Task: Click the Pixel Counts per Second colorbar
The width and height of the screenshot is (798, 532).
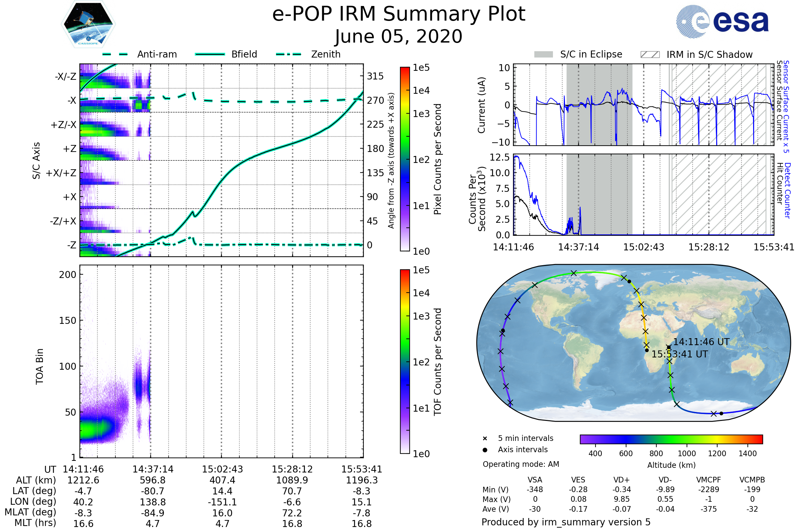Action: [x=405, y=159]
